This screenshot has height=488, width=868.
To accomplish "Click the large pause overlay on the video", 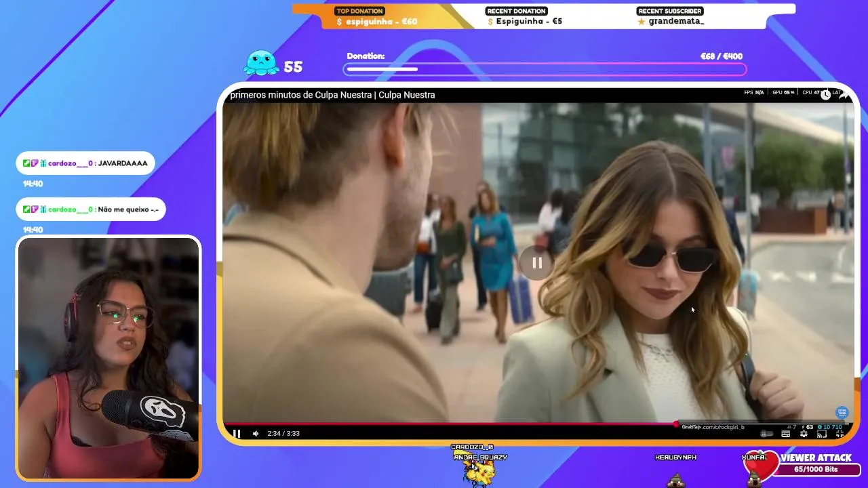I will coord(536,263).
